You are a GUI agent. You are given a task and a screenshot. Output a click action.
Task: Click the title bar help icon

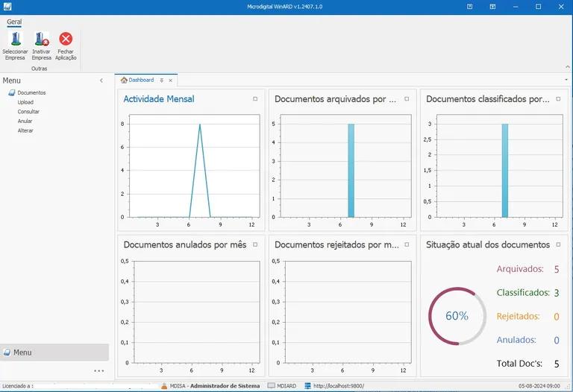[470, 7]
